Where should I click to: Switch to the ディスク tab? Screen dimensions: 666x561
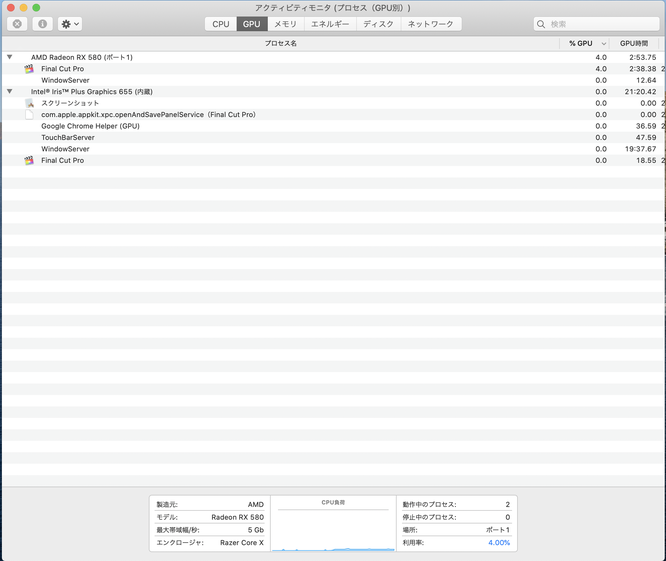coord(378,24)
